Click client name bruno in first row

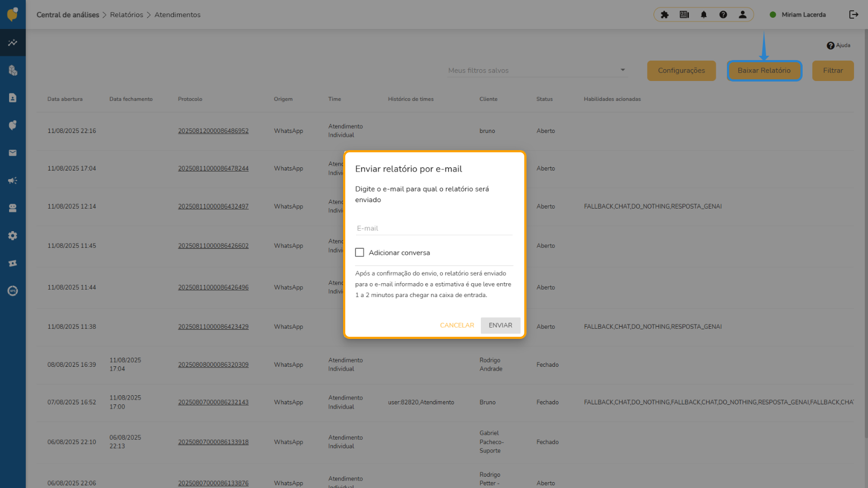(487, 131)
